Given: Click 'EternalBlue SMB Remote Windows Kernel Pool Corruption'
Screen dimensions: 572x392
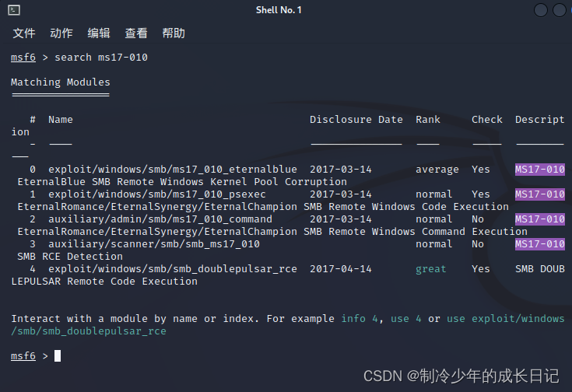Looking at the screenshot, I should (x=182, y=182).
